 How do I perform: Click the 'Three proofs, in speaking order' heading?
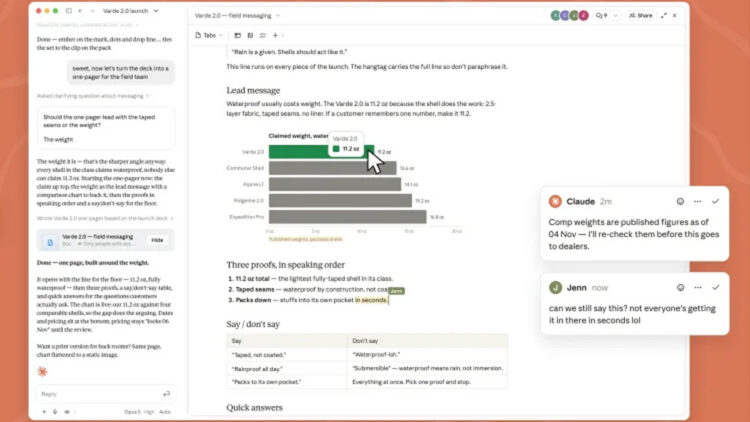pos(286,265)
